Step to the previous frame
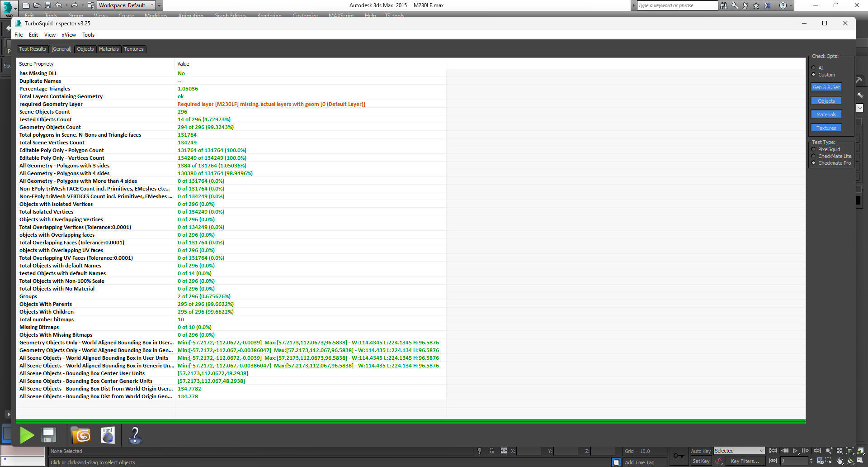The height and width of the screenshot is (467, 868). click(x=784, y=451)
